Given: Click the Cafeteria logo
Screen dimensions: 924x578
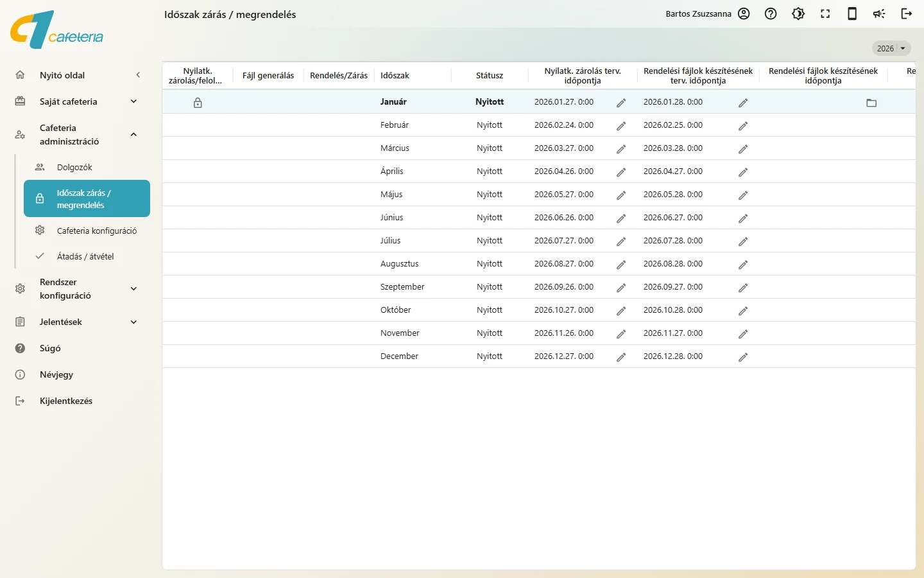Looking at the screenshot, I should coord(56,30).
